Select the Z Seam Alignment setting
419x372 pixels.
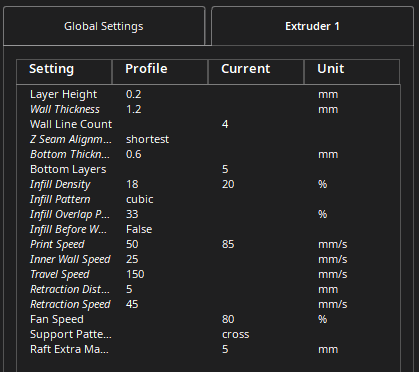(208, 139)
